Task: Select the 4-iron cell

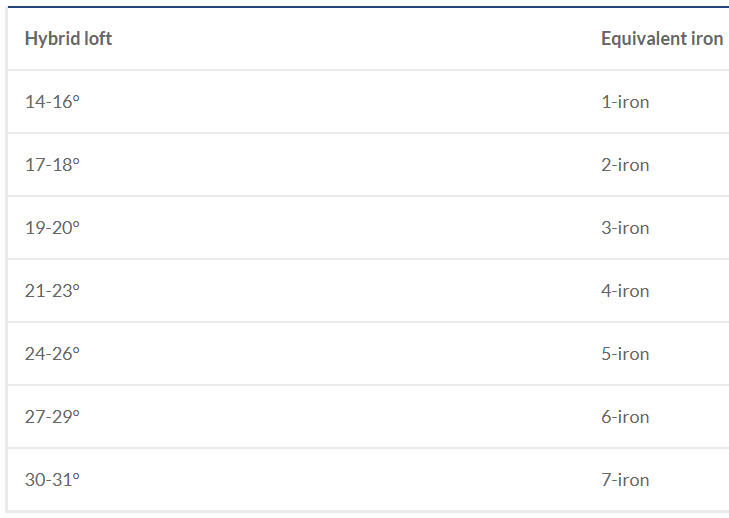Action: click(x=625, y=291)
